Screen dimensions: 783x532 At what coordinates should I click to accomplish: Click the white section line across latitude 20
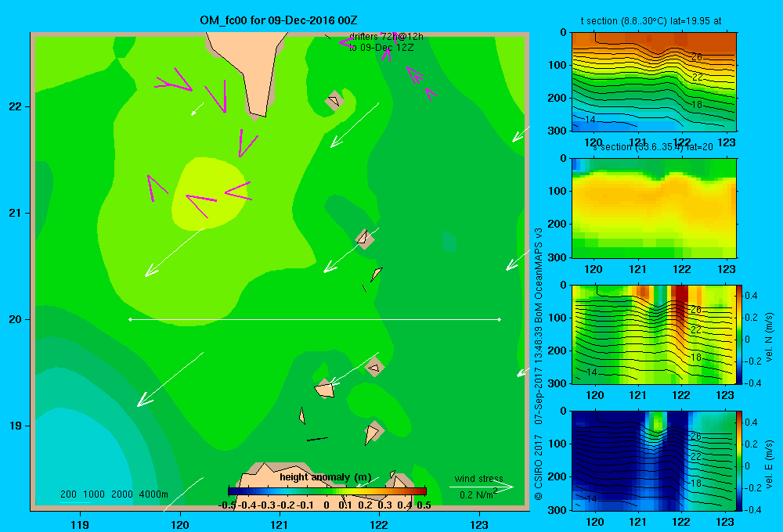pyautogui.click(x=315, y=319)
